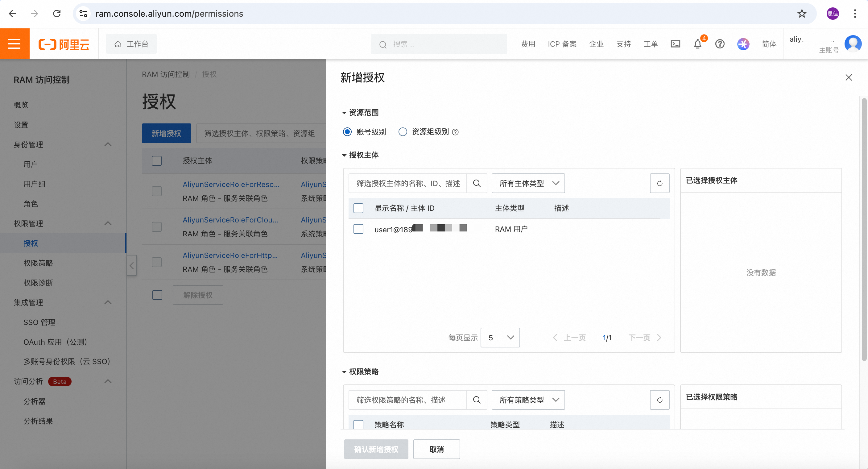Open SSO 管理 in sidebar

tap(39, 322)
